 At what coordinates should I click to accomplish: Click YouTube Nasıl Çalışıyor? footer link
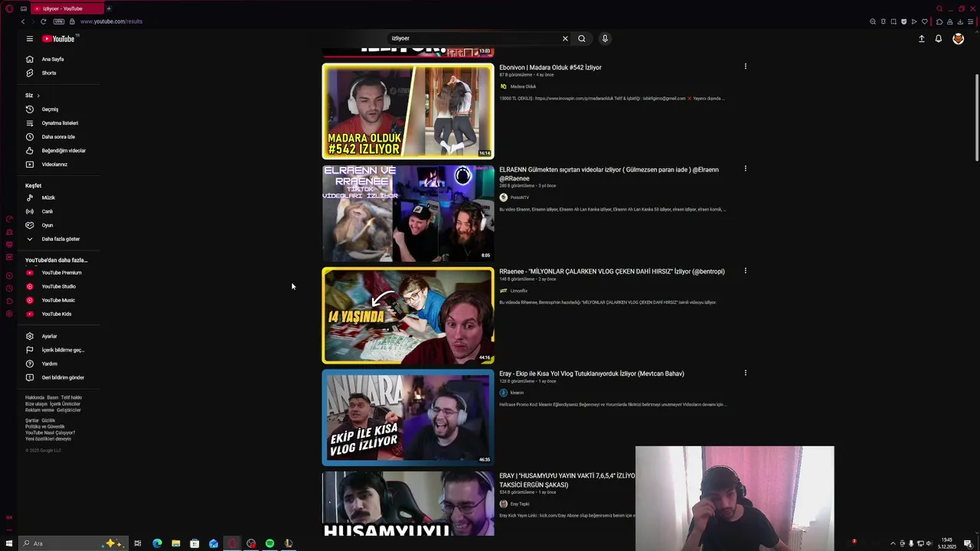click(x=50, y=432)
